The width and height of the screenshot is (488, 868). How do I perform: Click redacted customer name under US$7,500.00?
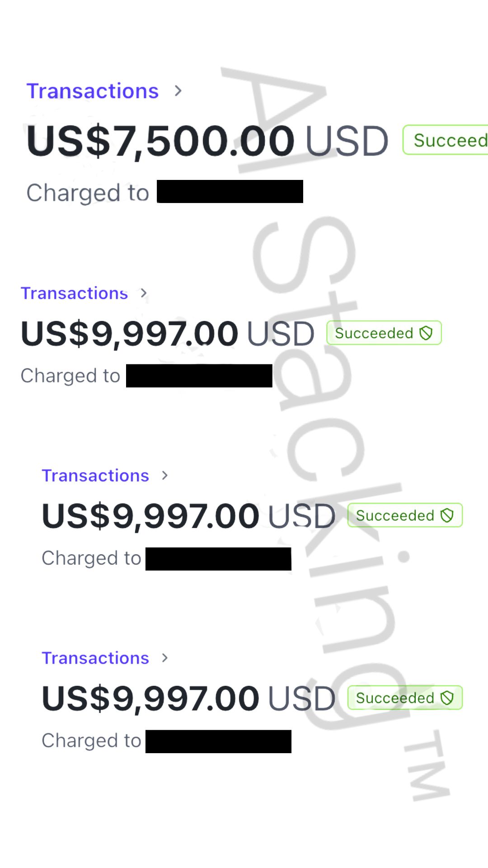pos(230,192)
